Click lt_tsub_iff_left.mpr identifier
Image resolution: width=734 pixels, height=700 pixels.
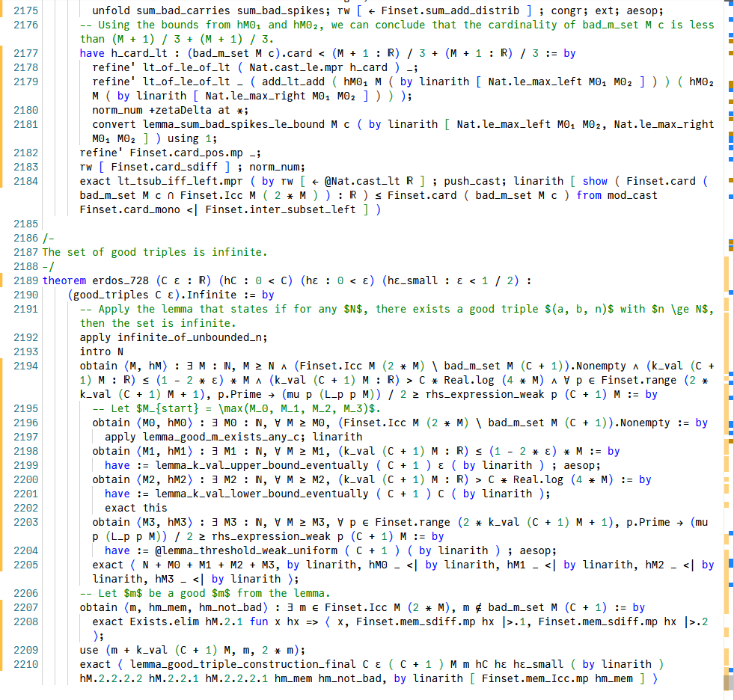click(x=180, y=181)
